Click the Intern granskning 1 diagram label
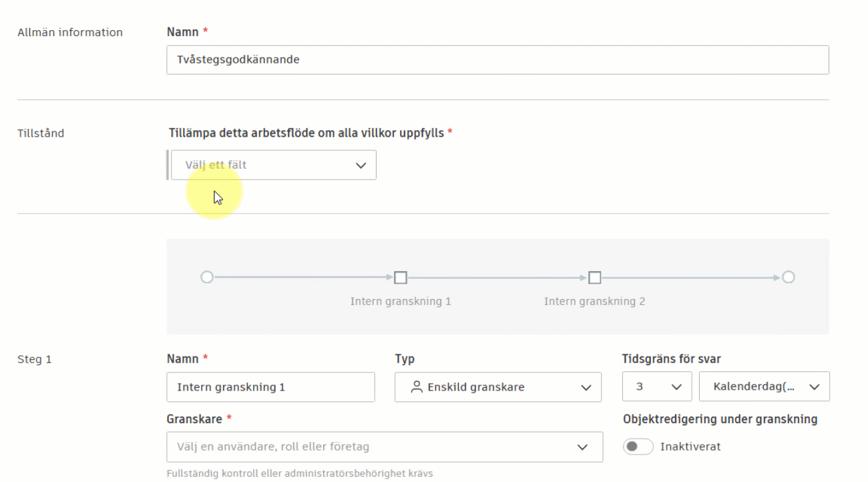Viewport: 868px width, 482px height. 400,300
